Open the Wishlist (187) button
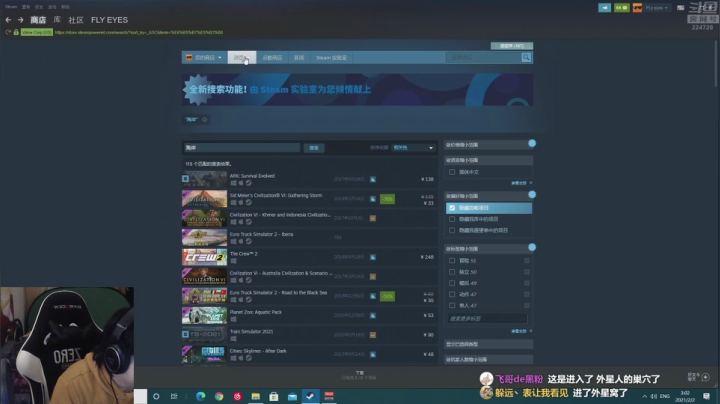Screen dimensions: 720x404 [512, 46]
